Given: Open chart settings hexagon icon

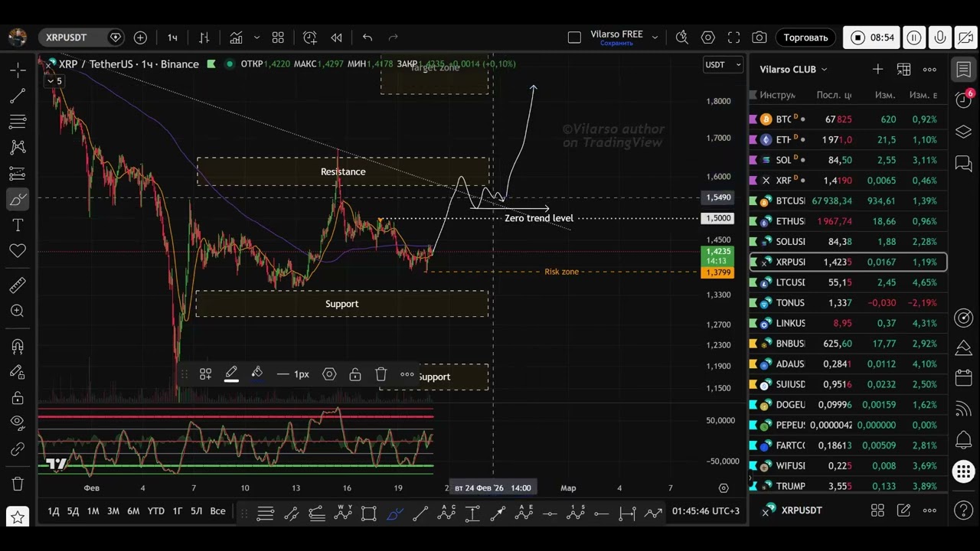Looking at the screenshot, I should tap(708, 37).
